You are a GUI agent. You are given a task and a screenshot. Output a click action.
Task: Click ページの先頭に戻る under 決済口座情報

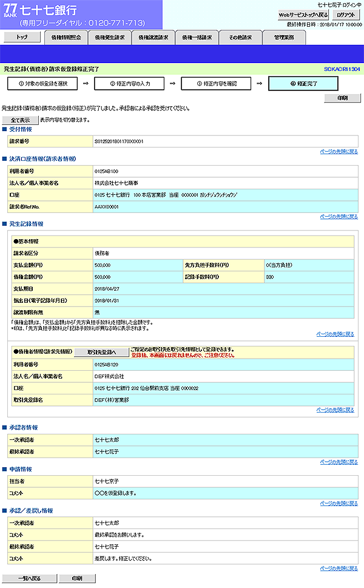[339, 217]
